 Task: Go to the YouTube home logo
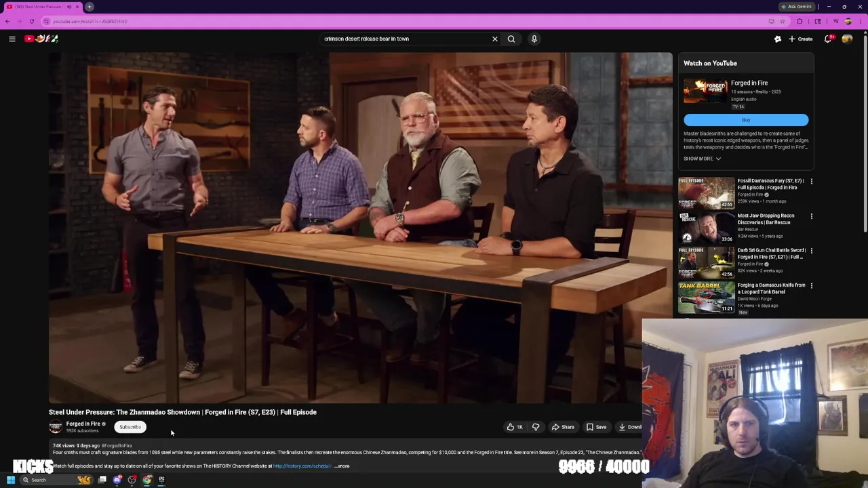pyautogui.click(x=41, y=39)
